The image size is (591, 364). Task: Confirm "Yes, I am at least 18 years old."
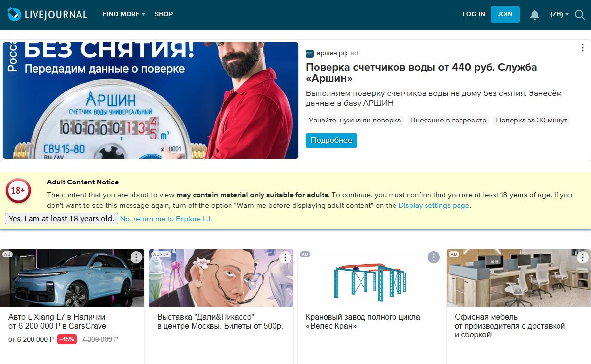click(x=62, y=219)
